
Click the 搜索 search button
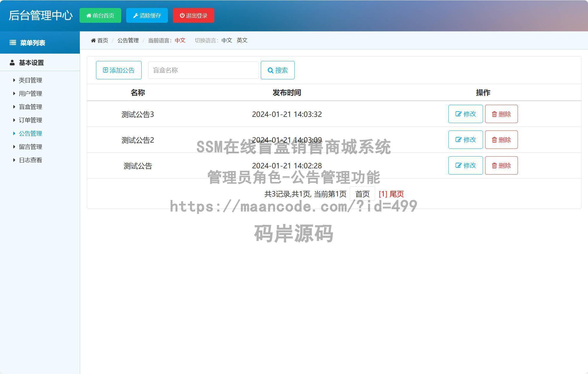coord(278,70)
